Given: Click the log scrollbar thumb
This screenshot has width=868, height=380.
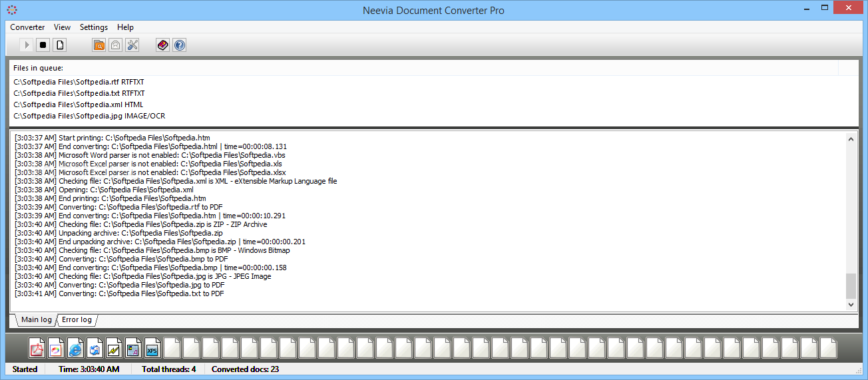Looking at the screenshot, I should 851,285.
